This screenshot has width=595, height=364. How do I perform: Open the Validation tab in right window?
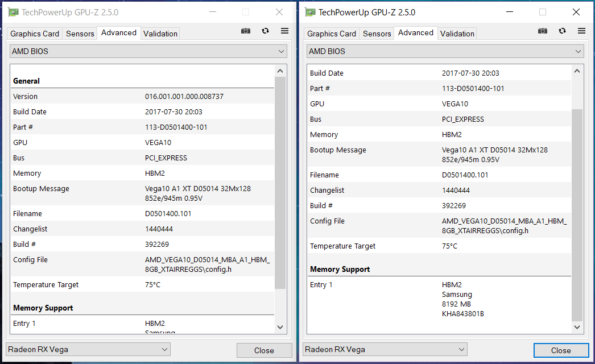[457, 34]
